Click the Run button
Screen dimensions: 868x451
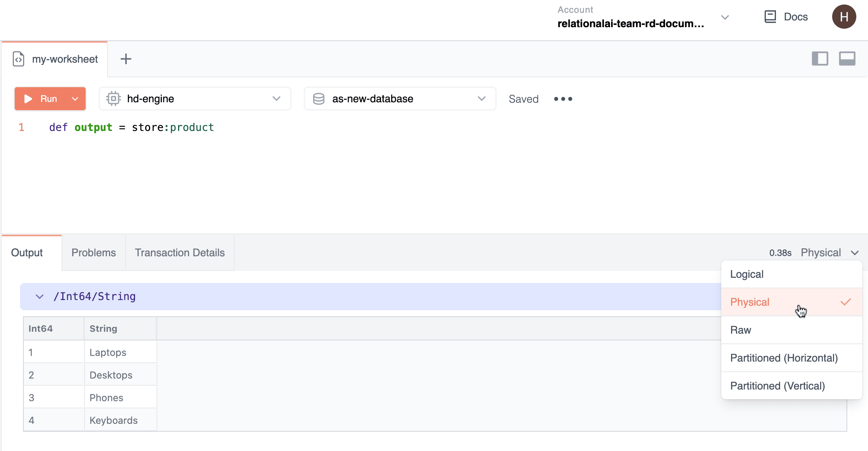[x=40, y=99]
